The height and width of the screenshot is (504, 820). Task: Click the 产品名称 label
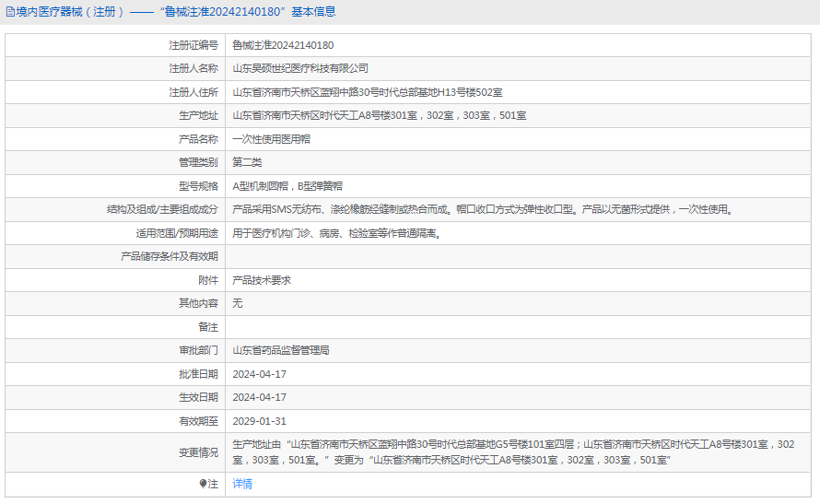(x=198, y=139)
